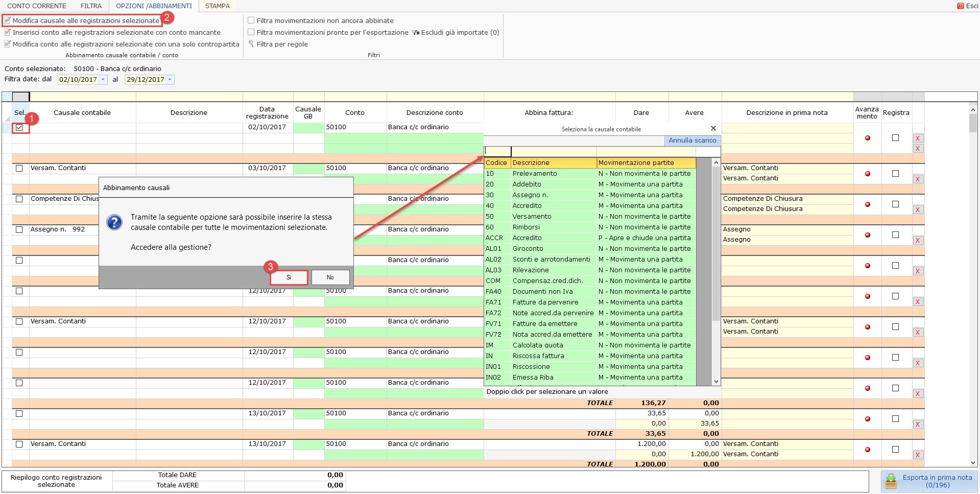Click red X on 13/10/2017 Versam. Contanti row
The width and height of the screenshot is (980, 494).
pos(918,455)
